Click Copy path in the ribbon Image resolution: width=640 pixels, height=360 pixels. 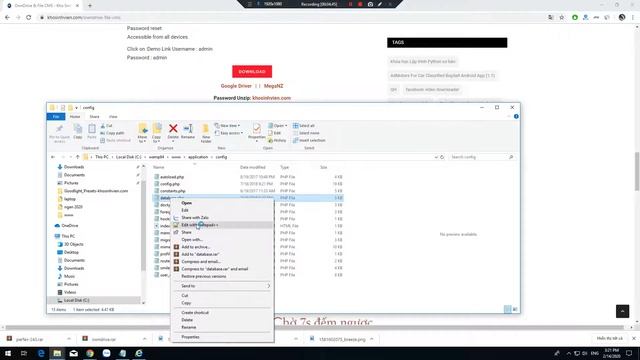click(x=112, y=133)
